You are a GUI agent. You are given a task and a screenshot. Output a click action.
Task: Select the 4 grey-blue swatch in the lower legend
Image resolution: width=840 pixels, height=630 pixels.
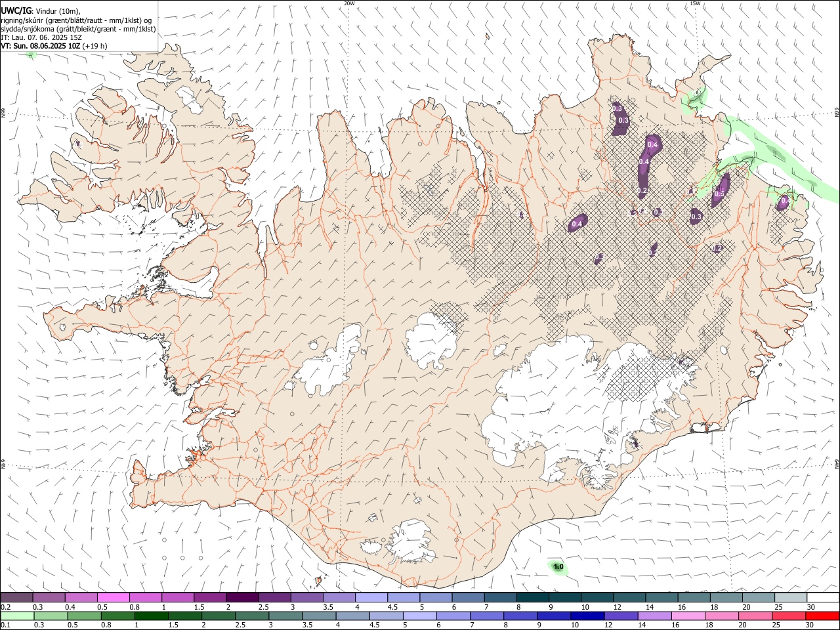(x=352, y=616)
